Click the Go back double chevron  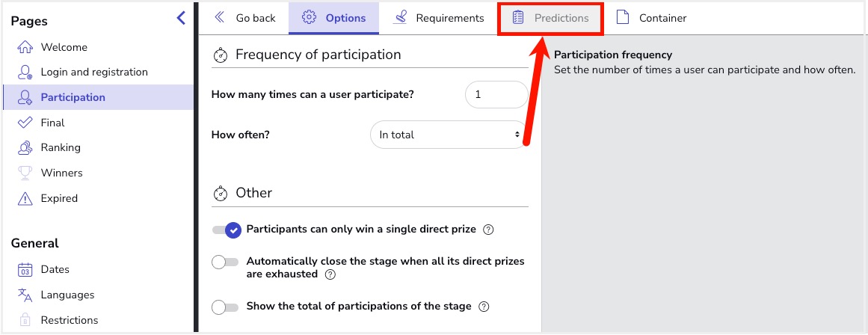tap(219, 18)
